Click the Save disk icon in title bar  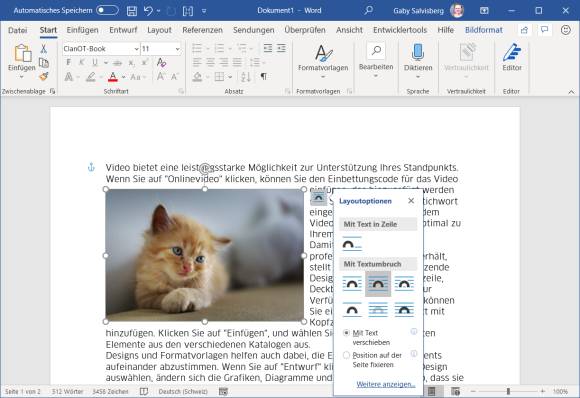[132, 11]
